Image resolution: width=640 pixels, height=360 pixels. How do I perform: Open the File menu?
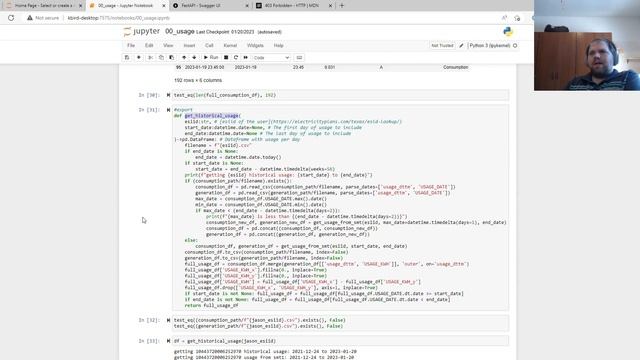pos(131,46)
